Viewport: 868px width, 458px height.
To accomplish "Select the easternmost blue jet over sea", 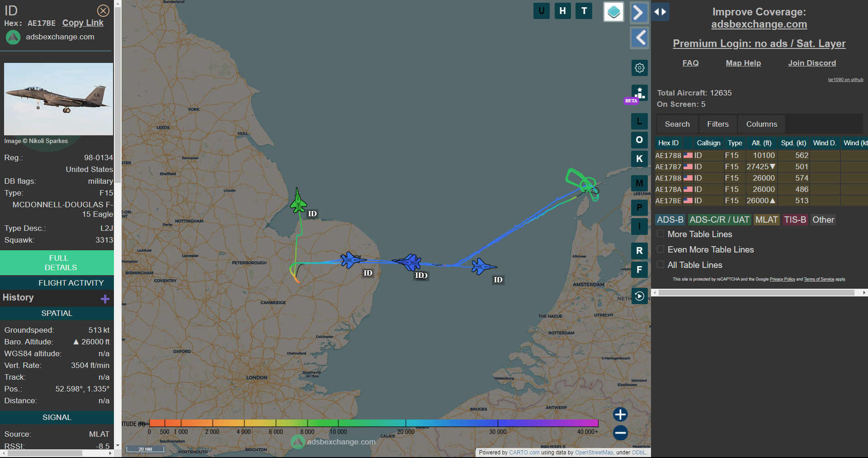I will (x=483, y=266).
